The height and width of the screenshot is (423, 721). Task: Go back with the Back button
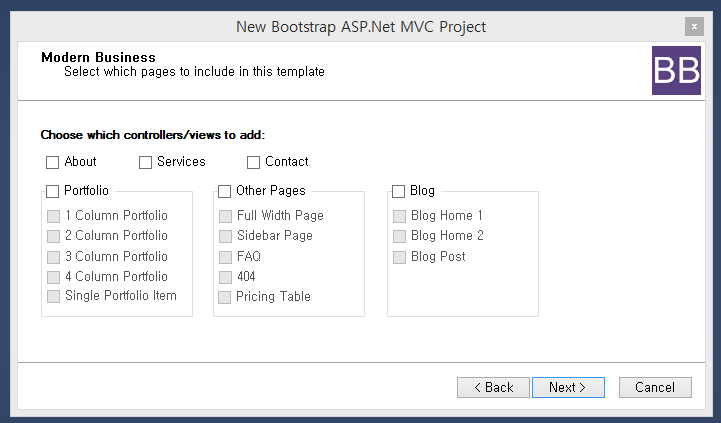(x=493, y=387)
